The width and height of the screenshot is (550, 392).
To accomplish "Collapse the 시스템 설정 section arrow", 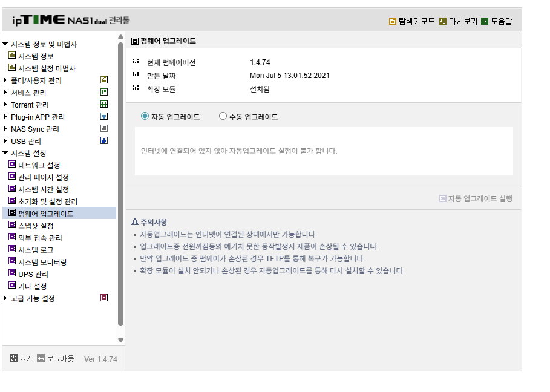I will [x=5, y=153].
